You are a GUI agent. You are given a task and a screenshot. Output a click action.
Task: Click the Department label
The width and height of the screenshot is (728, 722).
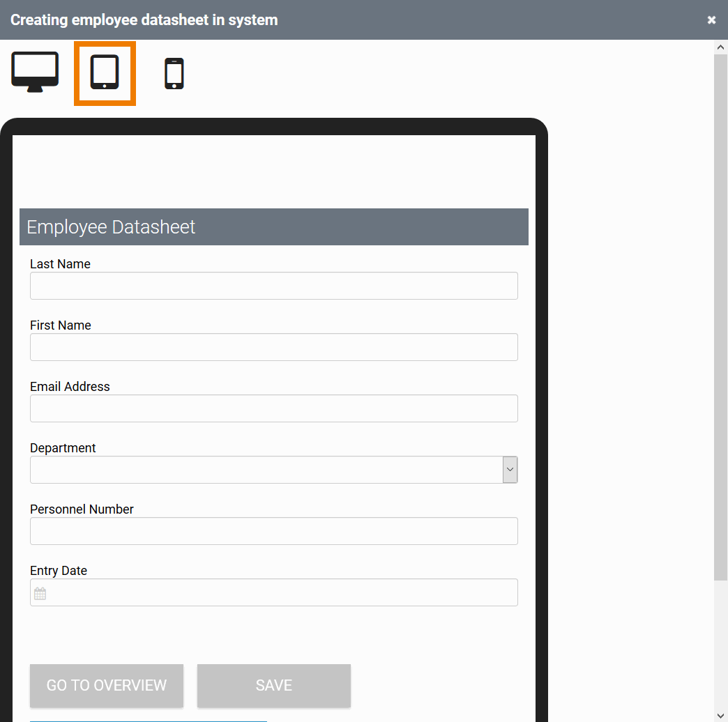pyautogui.click(x=63, y=448)
